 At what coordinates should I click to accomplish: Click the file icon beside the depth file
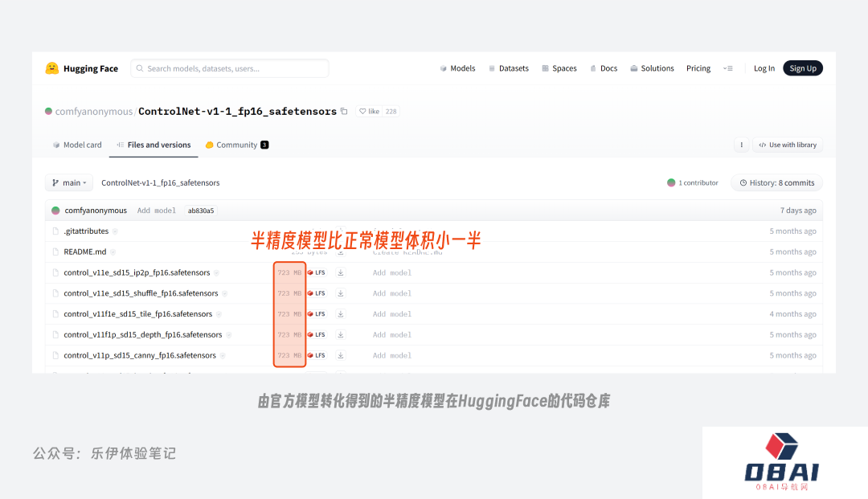(55, 335)
